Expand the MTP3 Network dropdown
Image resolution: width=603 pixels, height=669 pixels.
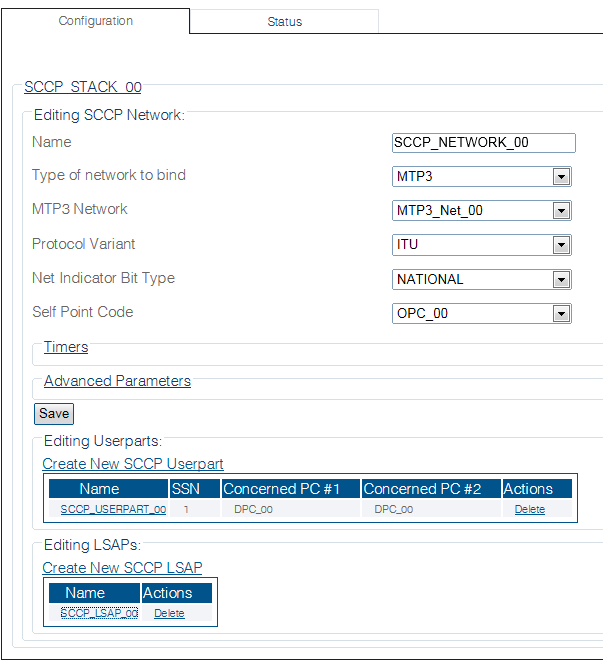pos(482,211)
